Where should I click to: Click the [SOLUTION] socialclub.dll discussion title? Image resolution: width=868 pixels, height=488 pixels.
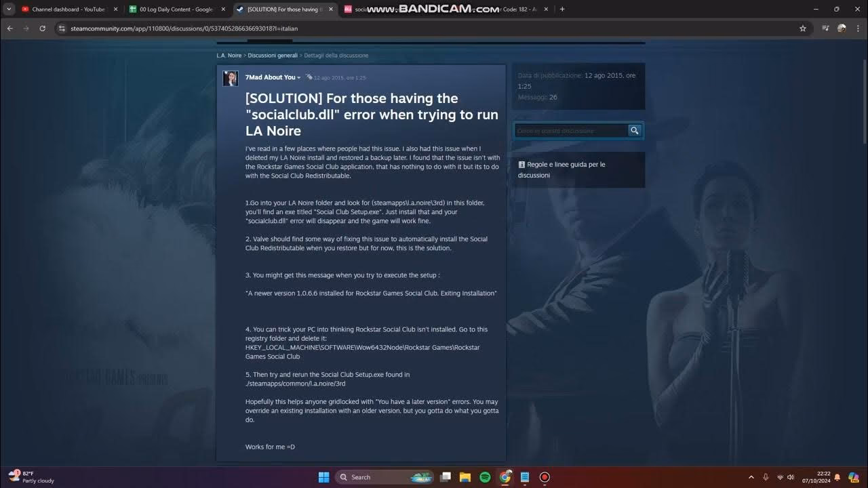pyautogui.click(x=372, y=115)
